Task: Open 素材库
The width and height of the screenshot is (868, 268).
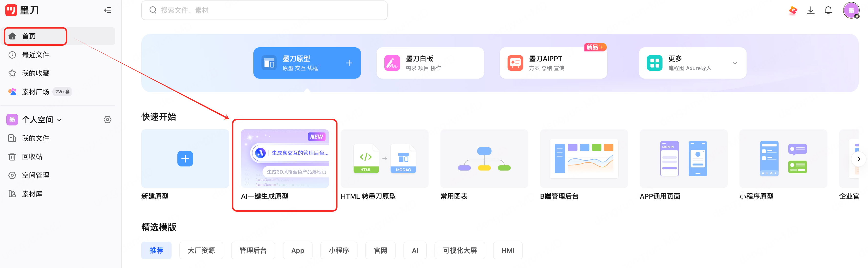Action: (x=32, y=194)
